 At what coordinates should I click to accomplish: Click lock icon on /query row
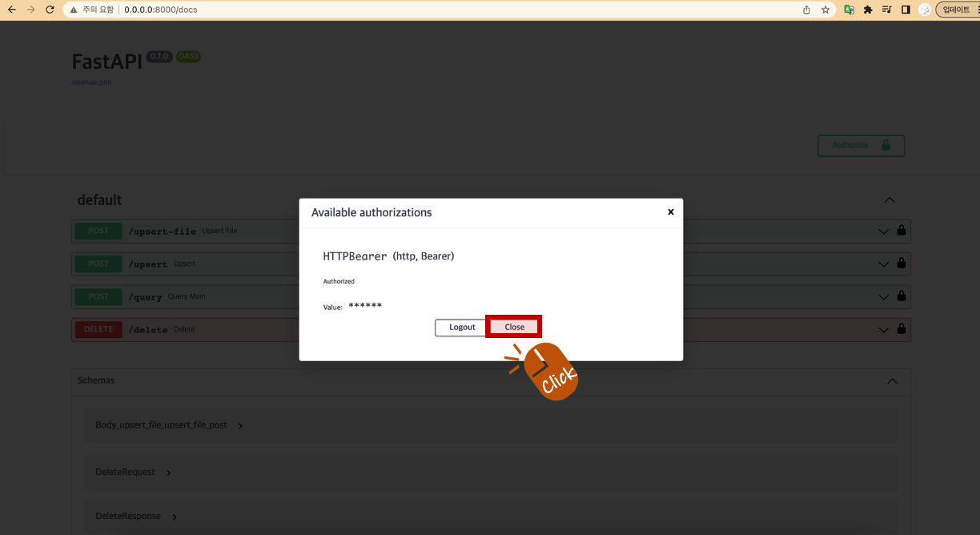point(902,296)
